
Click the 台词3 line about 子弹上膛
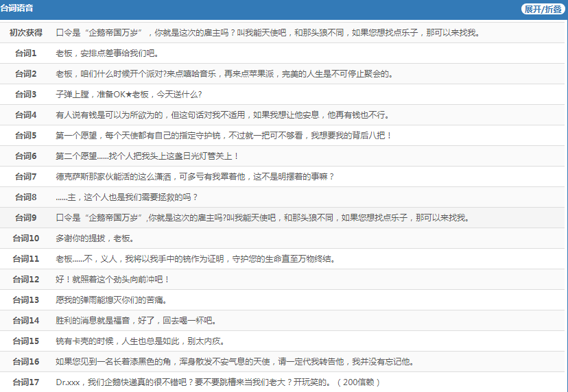128,95
